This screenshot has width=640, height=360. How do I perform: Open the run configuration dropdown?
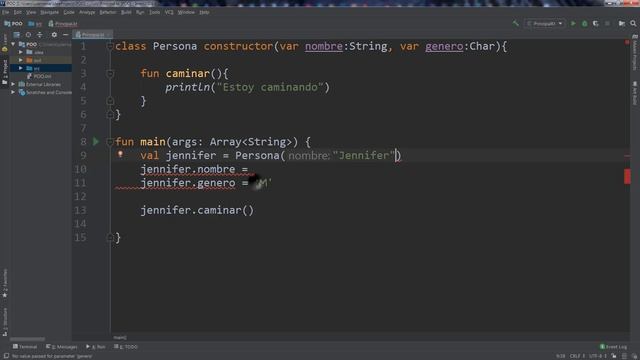[544, 24]
